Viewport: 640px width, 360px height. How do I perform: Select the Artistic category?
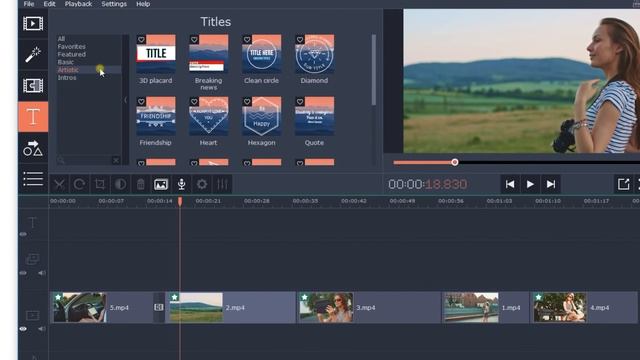click(x=68, y=70)
